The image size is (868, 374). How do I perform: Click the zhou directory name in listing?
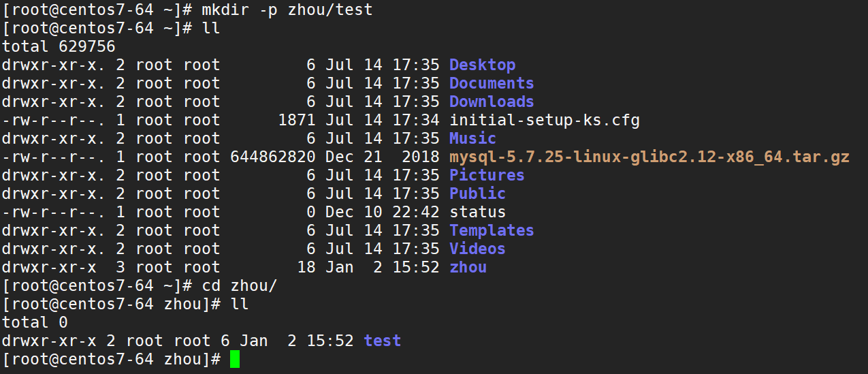pyautogui.click(x=468, y=268)
